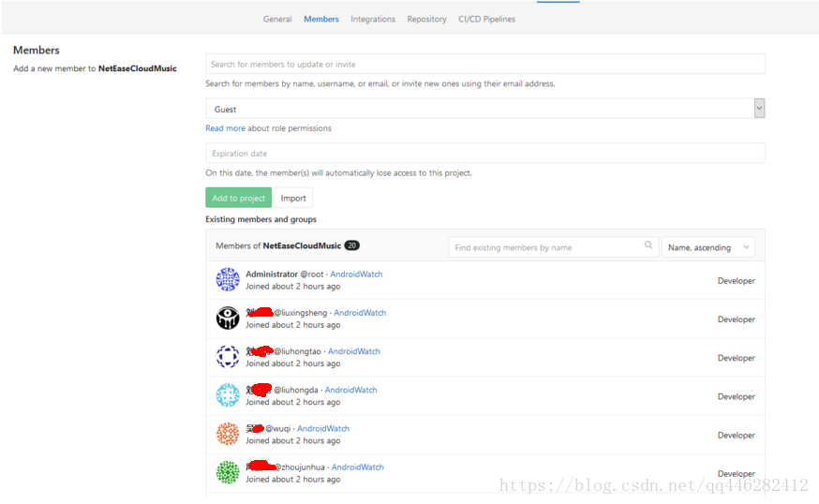Image resolution: width=819 pixels, height=504 pixels.
Task: Click the wuqi orange avatar
Action: coord(228,434)
